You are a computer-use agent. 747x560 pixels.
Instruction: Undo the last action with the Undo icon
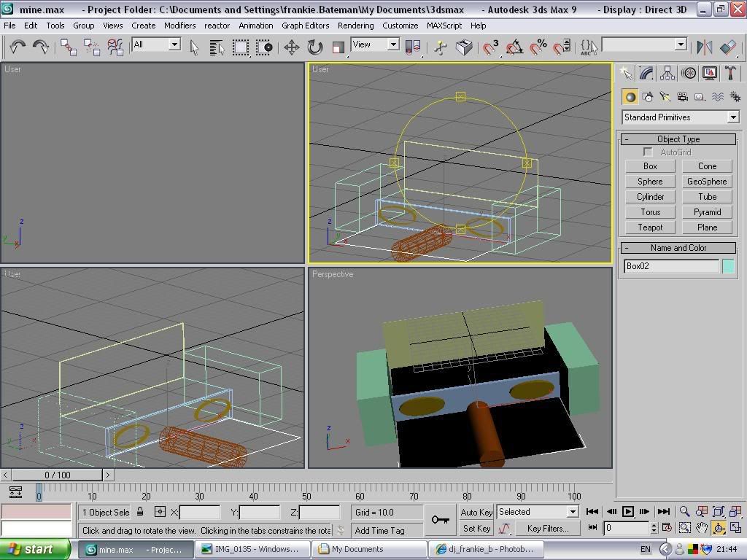(x=18, y=47)
